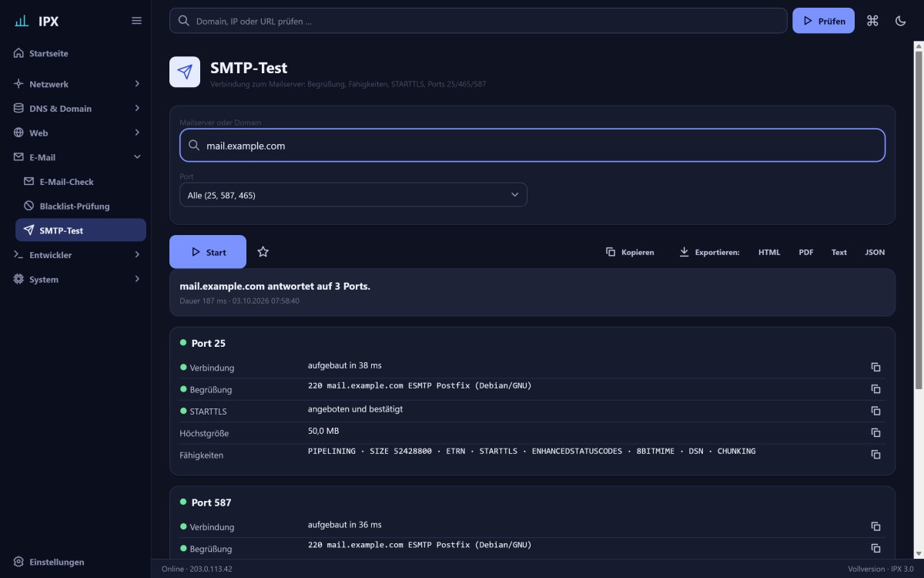924x578 pixels.
Task: Click the Kopieren button
Action: coord(630,252)
